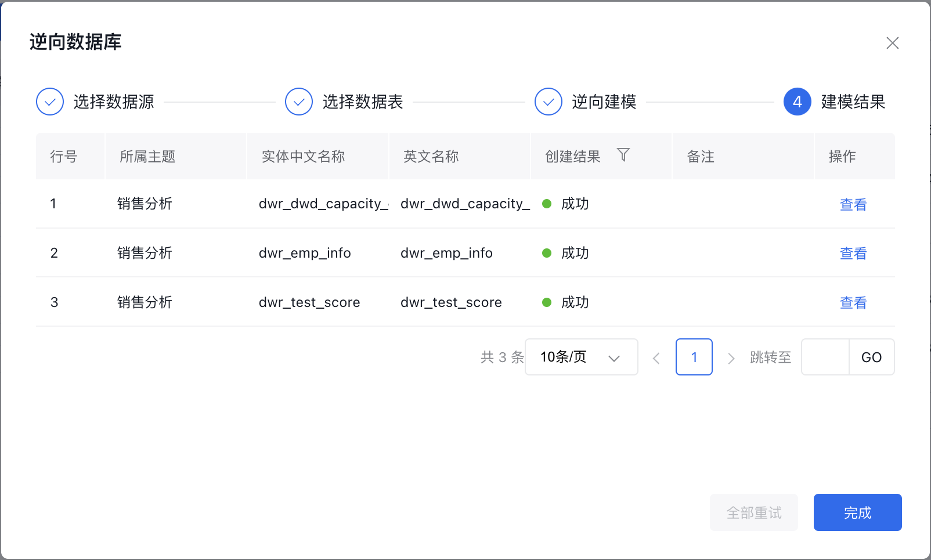Screen dimensions: 931x560
Task: Click the step 4 建模结果 circle
Action: pyautogui.click(x=797, y=102)
